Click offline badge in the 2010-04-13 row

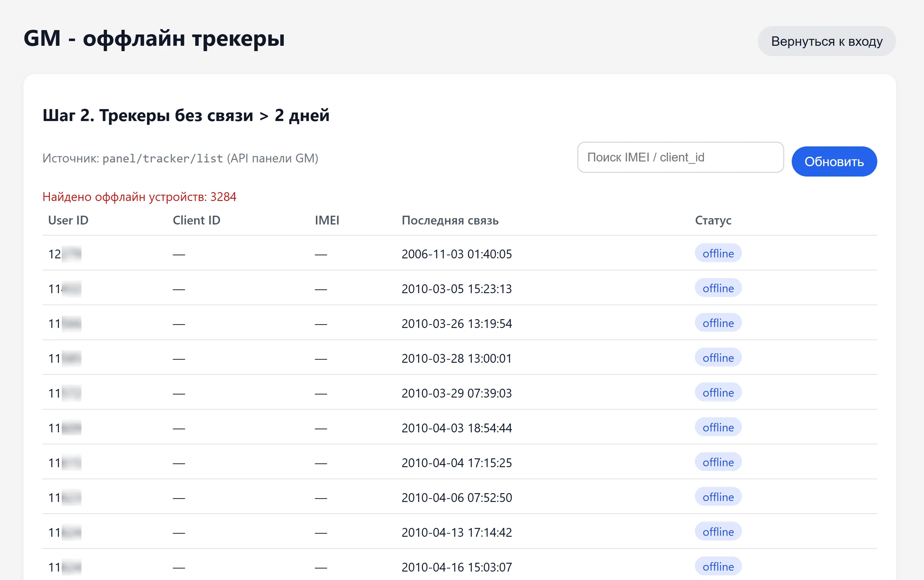click(x=718, y=532)
